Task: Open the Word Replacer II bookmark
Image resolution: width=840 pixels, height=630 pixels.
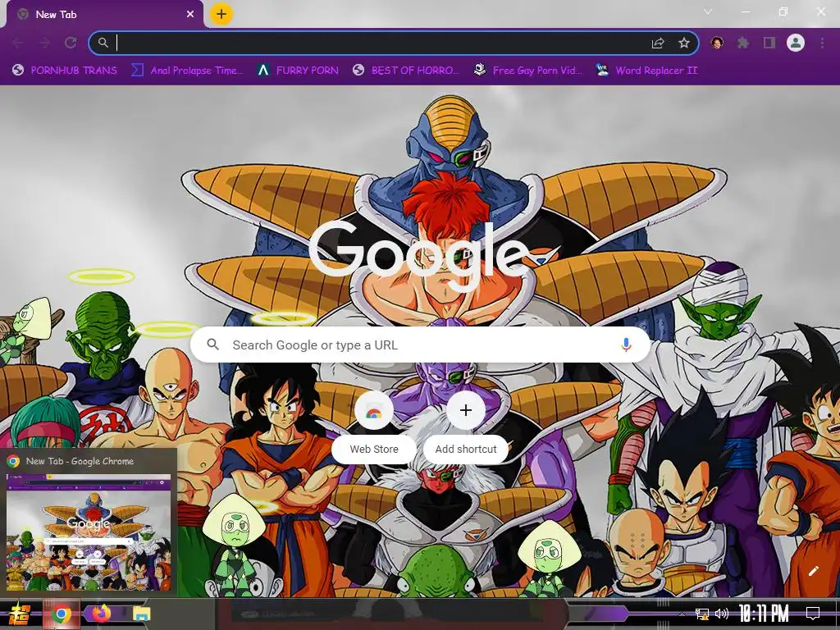Action: 646,71
